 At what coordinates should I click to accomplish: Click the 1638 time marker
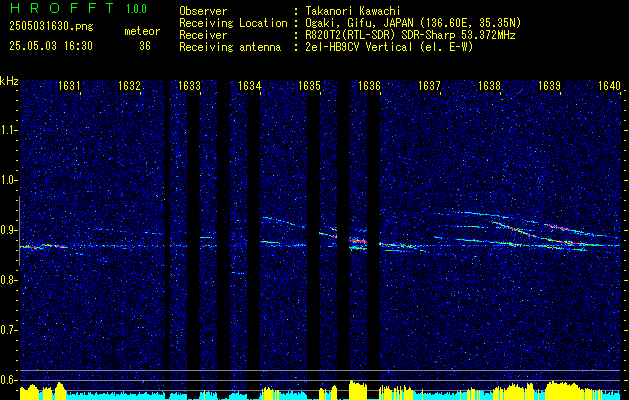click(x=489, y=86)
